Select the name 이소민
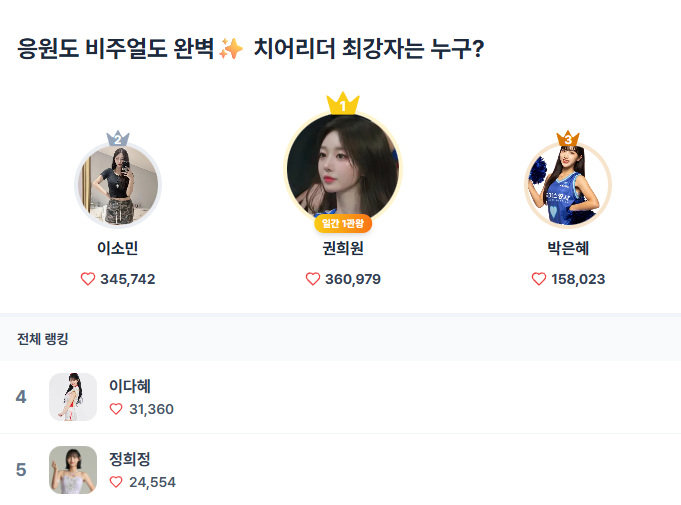 [118, 249]
